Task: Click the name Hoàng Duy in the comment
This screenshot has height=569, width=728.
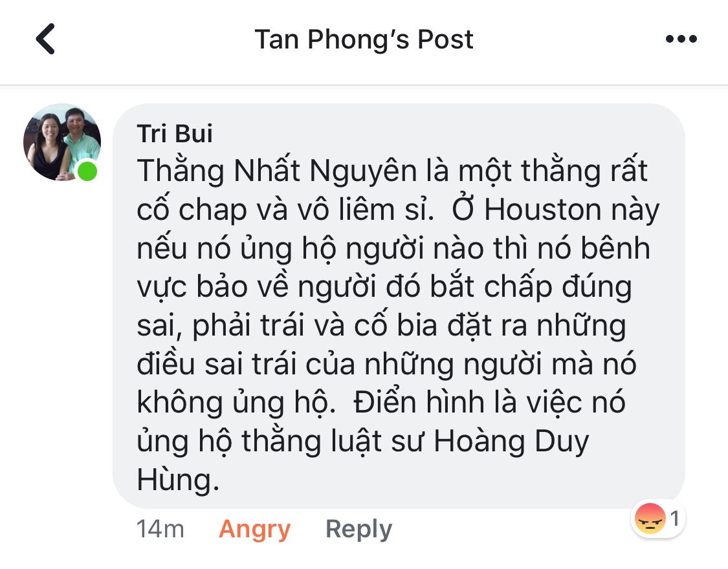Action: (511, 441)
